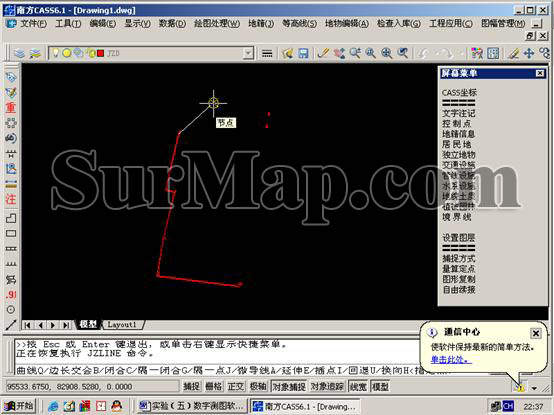554x415 pixels.
Task: Click the 单击此处 link in the balloon
Action: coord(451,360)
